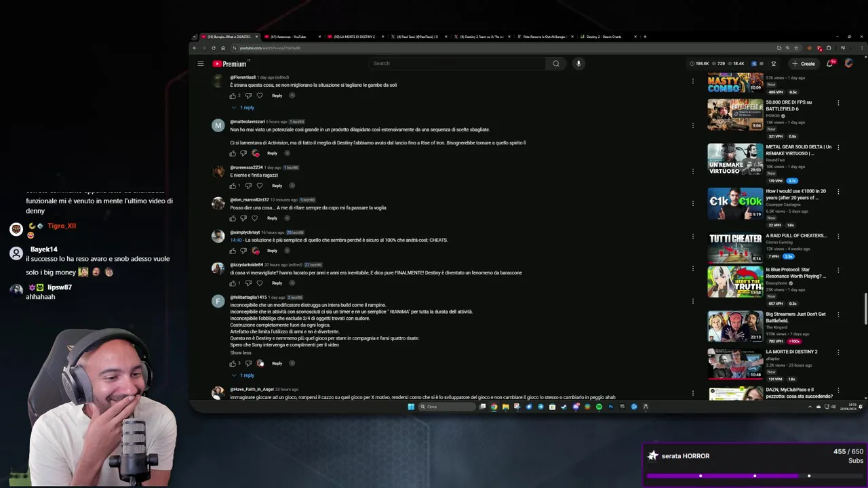Viewport: 868px width, 488px height.
Task: Like the comment by @Florentius8
Action: tap(233, 96)
